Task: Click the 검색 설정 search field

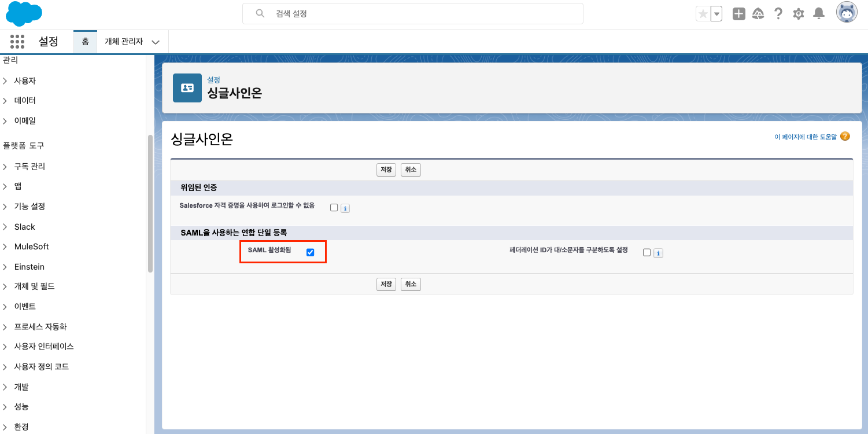Action: click(x=412, y=13)
